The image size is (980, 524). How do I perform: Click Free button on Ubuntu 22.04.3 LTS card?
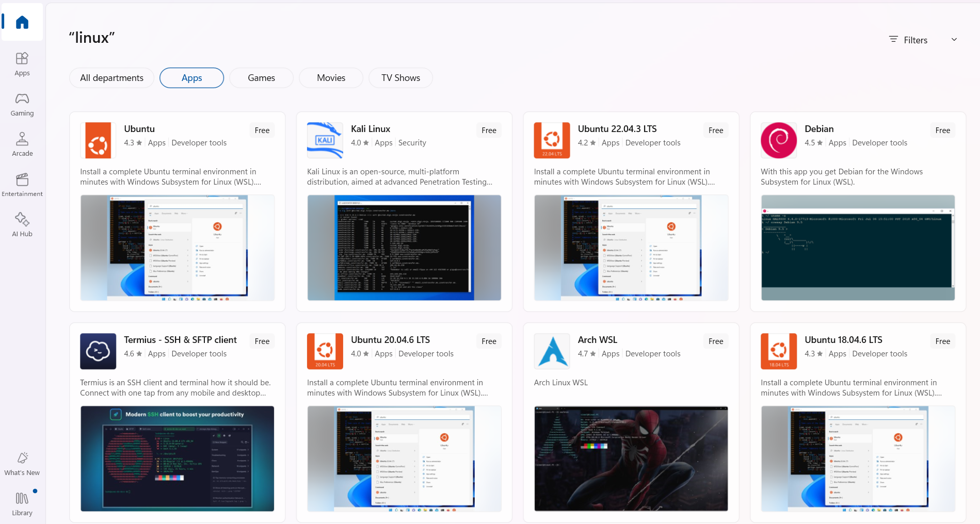(716, 130)
